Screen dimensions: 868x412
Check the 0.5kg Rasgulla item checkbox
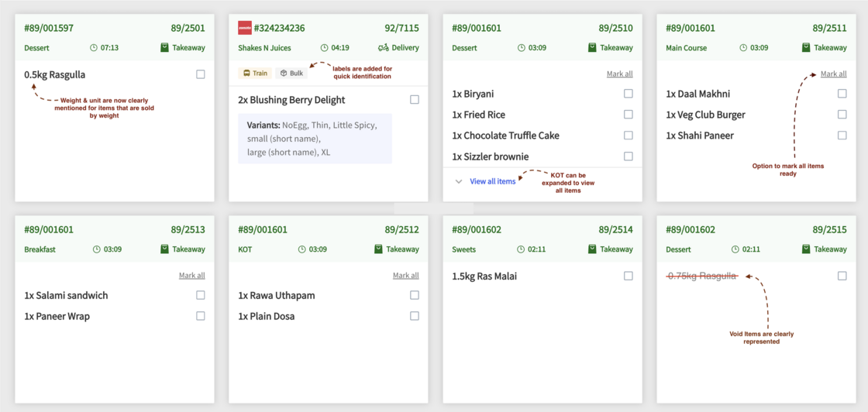[x=201, y=74]
